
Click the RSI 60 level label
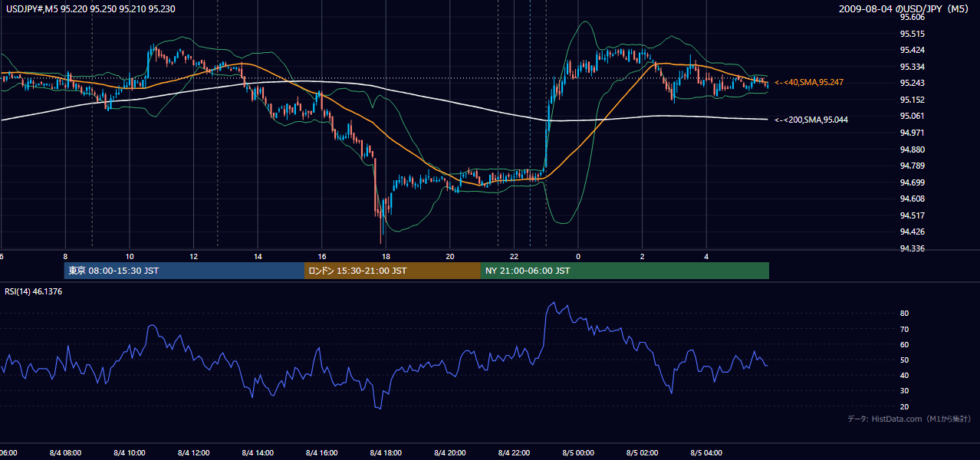point(905,344)
